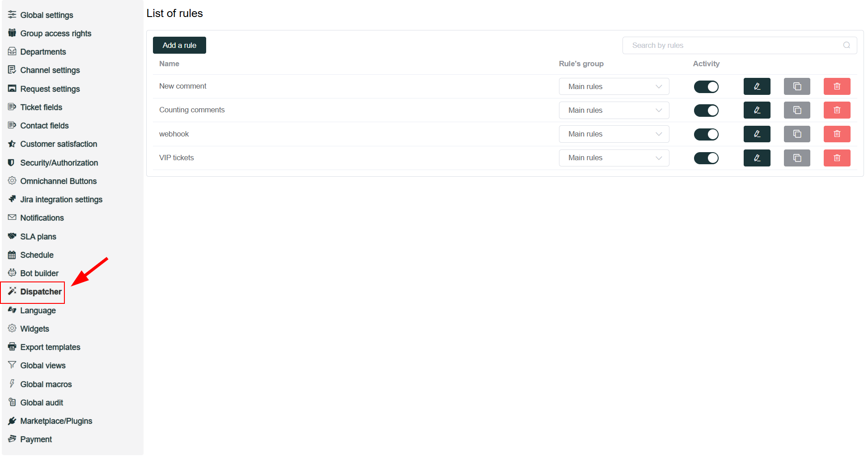The height and width of the screenshot is (456, 868).
Task: Expand rule group dropdown for webhook
Action: [x=614, y=134]
